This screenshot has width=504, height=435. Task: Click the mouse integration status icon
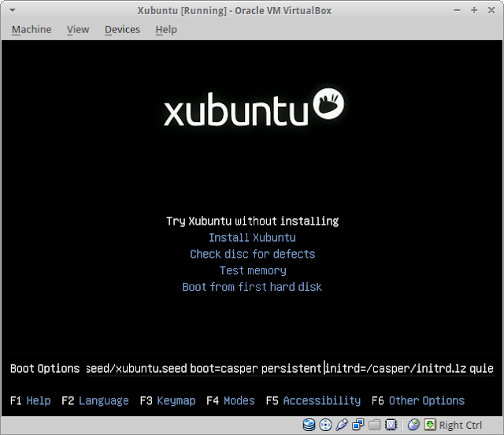pyautogui.click(x=413, y=425)
